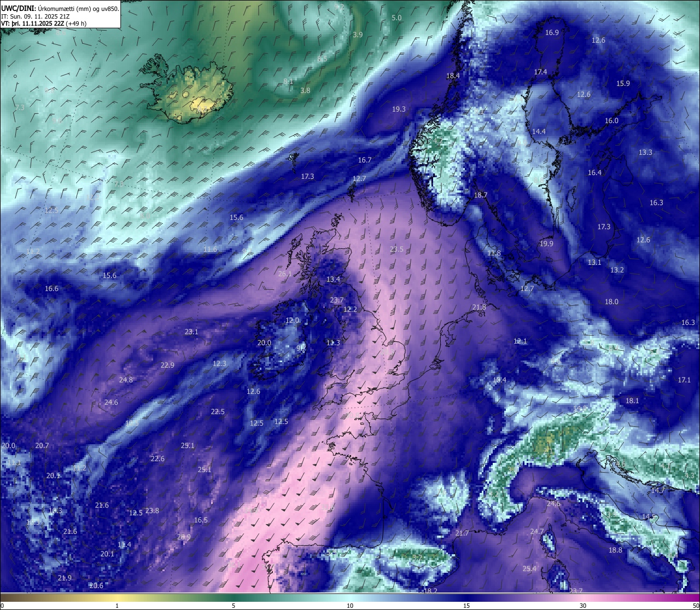The height and width of the screenshot is (610, 700).
Task: Click the 14.4 value label
Action: coord(539,131)
